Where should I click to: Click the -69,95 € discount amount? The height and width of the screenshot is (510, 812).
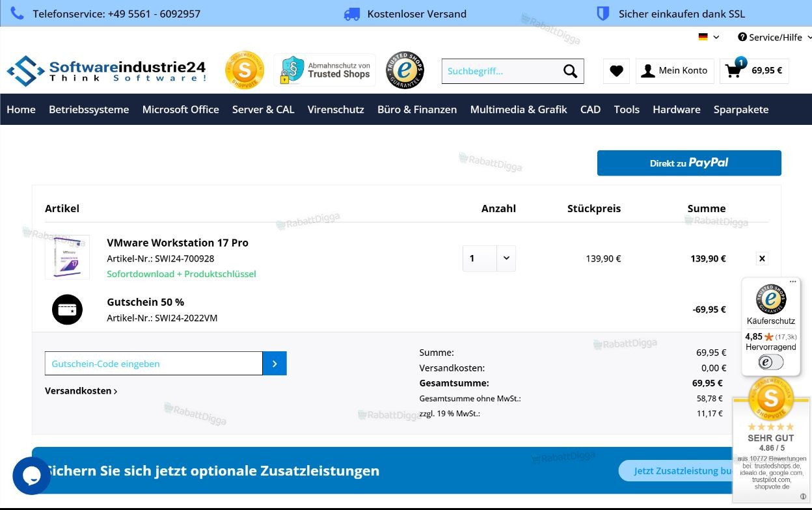point(709,309)
